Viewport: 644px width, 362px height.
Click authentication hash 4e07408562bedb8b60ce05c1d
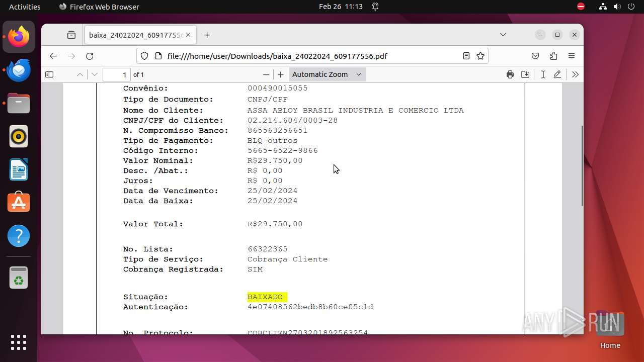310,307
